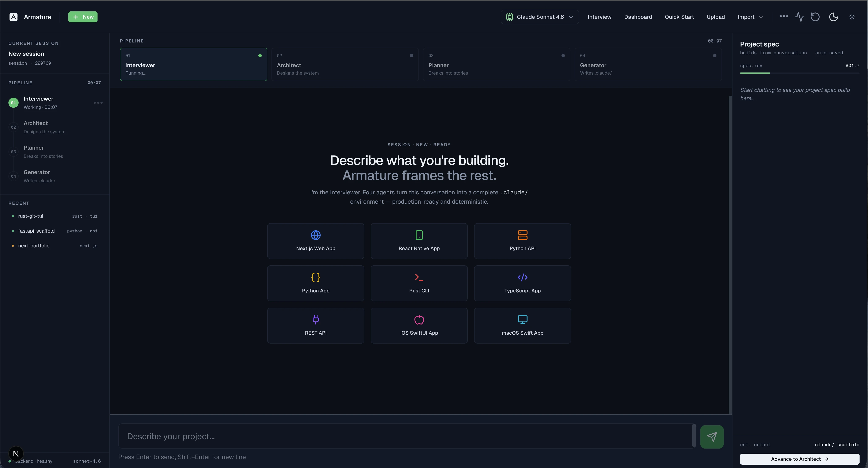
Task: Select the Architect pipeline stage card
Action: coord(345,64)
